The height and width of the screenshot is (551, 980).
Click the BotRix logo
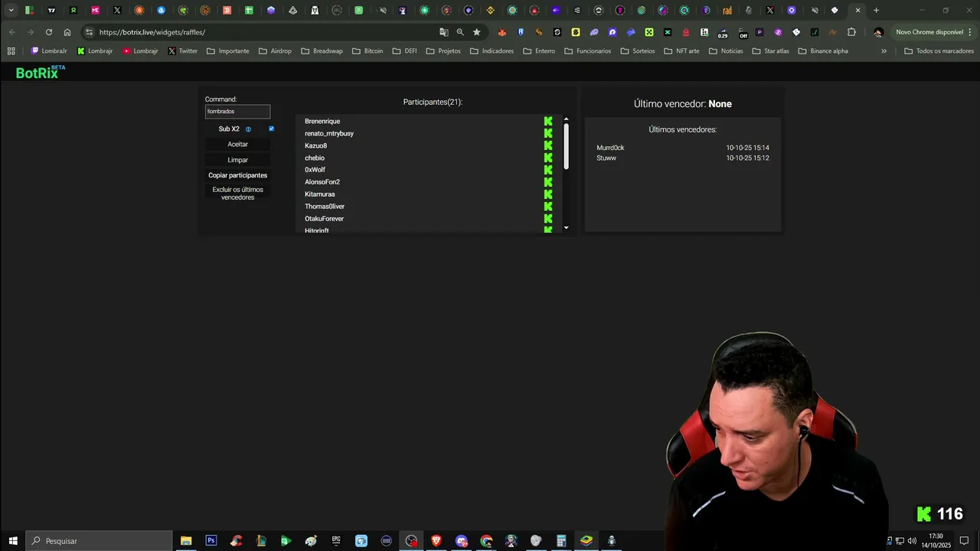[41, 73]
